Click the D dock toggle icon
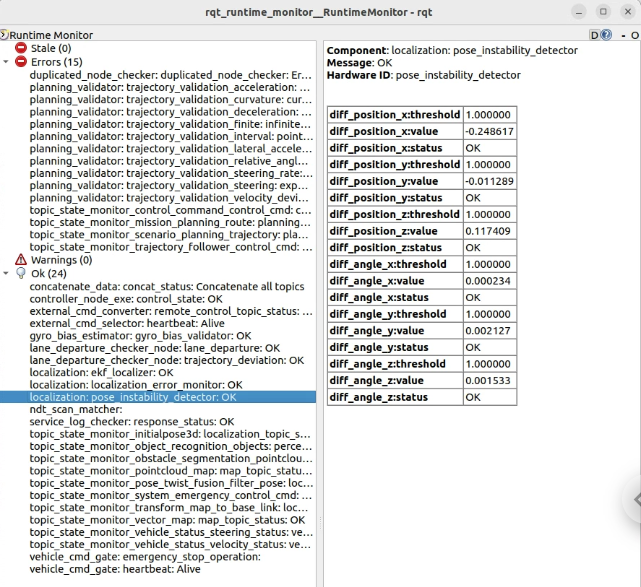 pyautogui.click(x=594, y=34)
